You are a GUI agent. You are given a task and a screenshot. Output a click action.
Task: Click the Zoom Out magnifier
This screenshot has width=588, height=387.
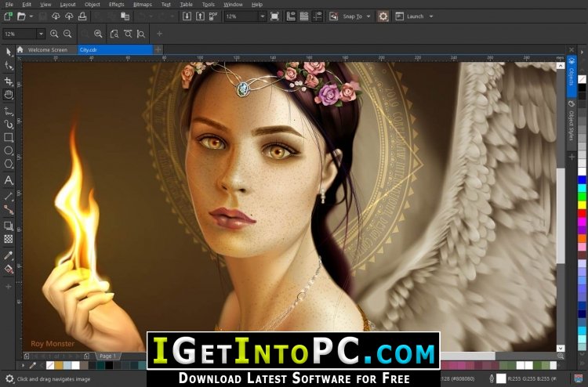point(67,34)
